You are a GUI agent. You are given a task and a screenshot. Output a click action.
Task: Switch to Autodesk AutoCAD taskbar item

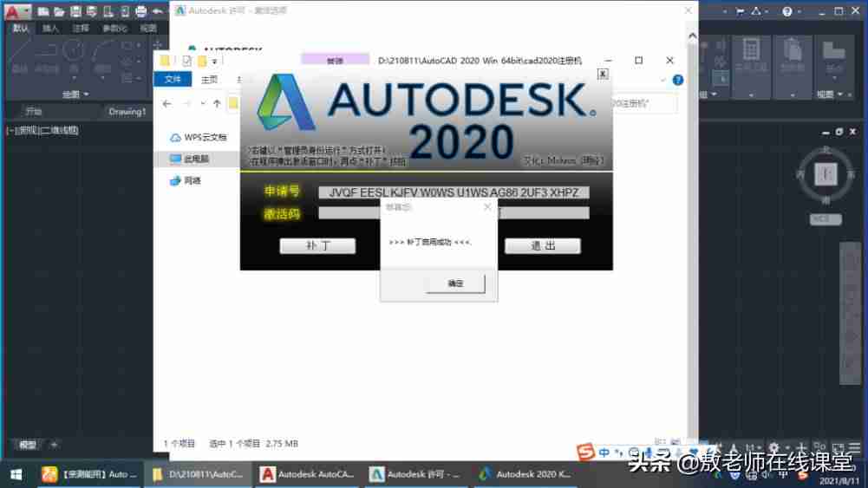308,474
